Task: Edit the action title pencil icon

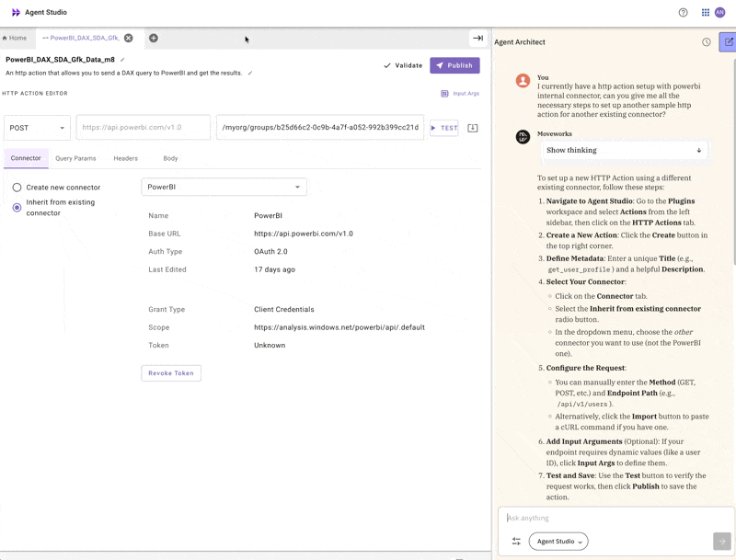Action: pos(122,60)
